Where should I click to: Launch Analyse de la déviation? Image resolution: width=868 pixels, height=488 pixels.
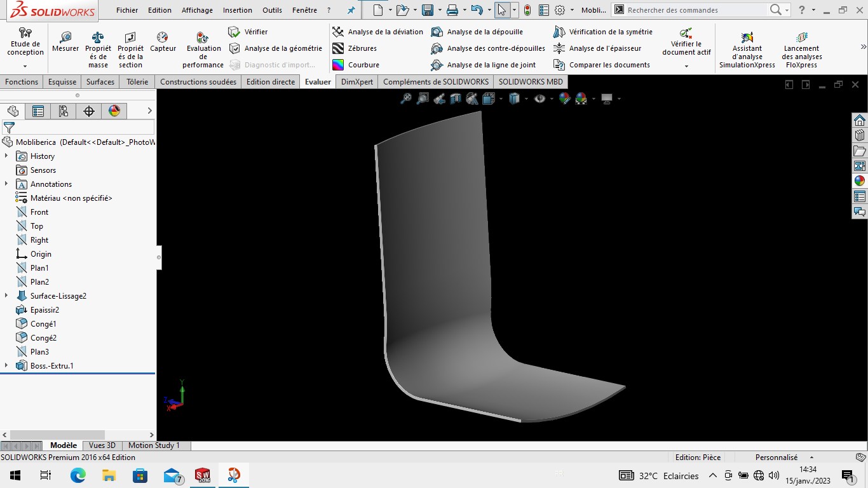click(377, 32)
